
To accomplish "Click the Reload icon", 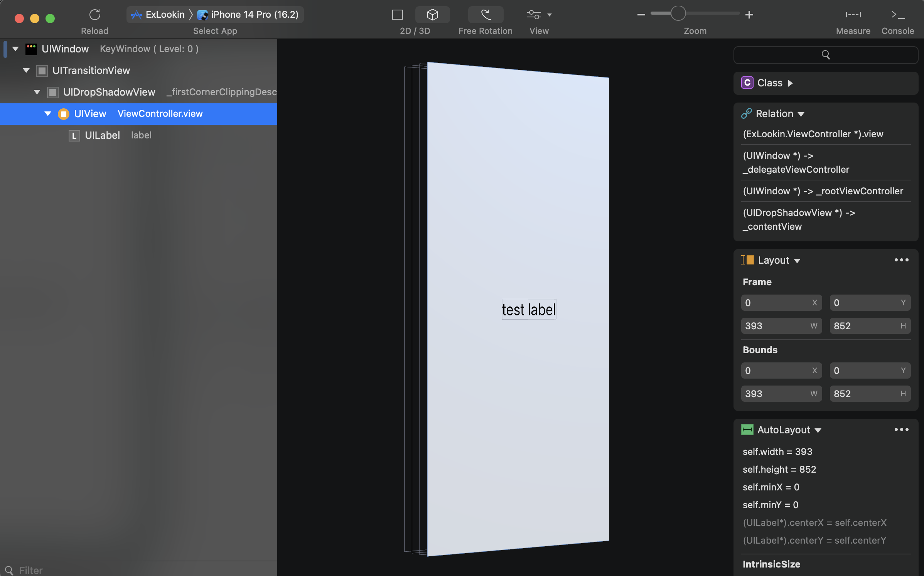I will point(94,15).
